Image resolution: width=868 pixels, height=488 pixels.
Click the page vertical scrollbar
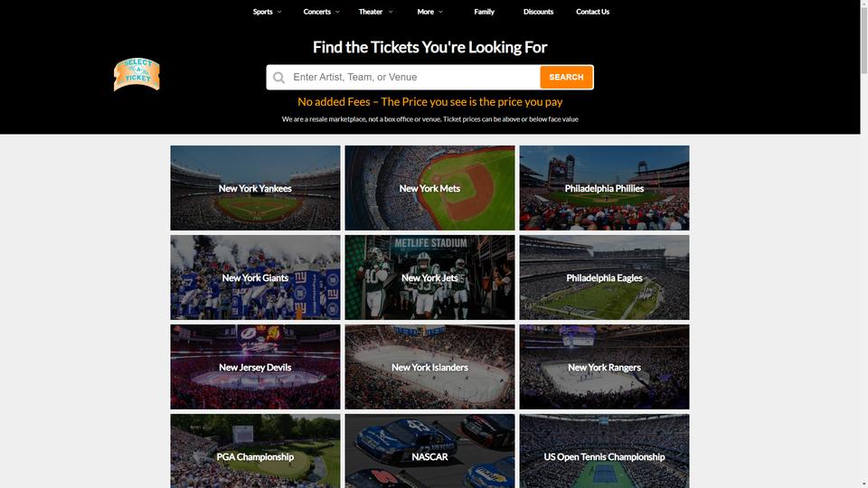[864, 244]
